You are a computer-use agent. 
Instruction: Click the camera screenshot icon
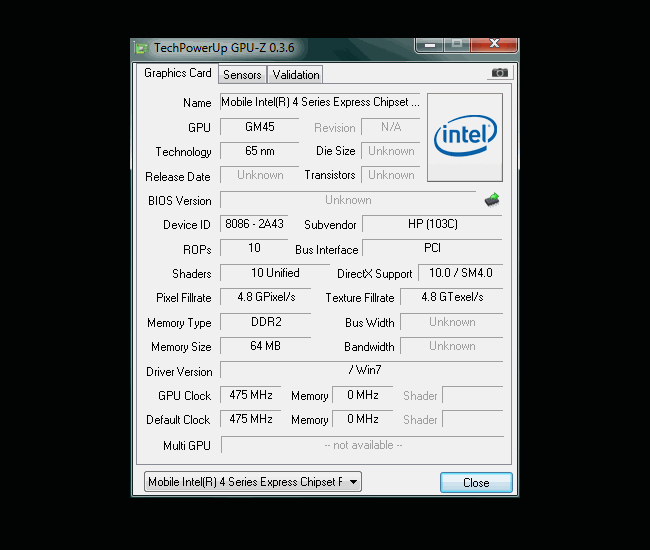(x=500, y=73)
